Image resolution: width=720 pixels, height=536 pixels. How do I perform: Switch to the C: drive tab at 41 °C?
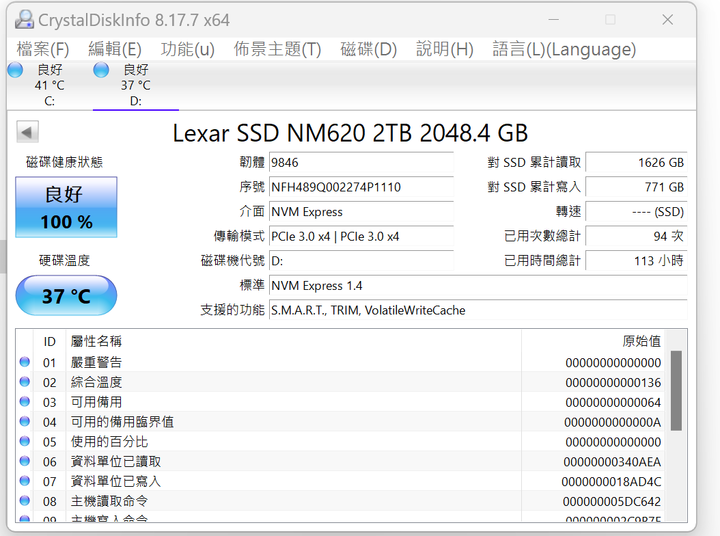tap(50, 85)
